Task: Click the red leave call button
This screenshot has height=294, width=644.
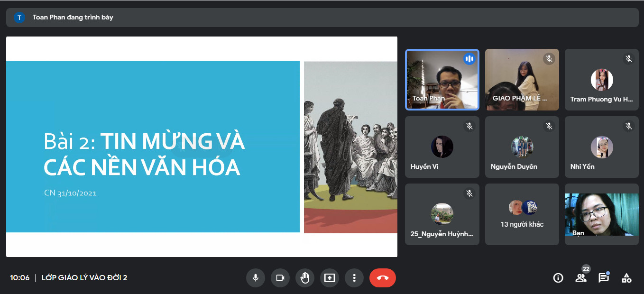Action: pyautogui.click(x=383, y=278)
